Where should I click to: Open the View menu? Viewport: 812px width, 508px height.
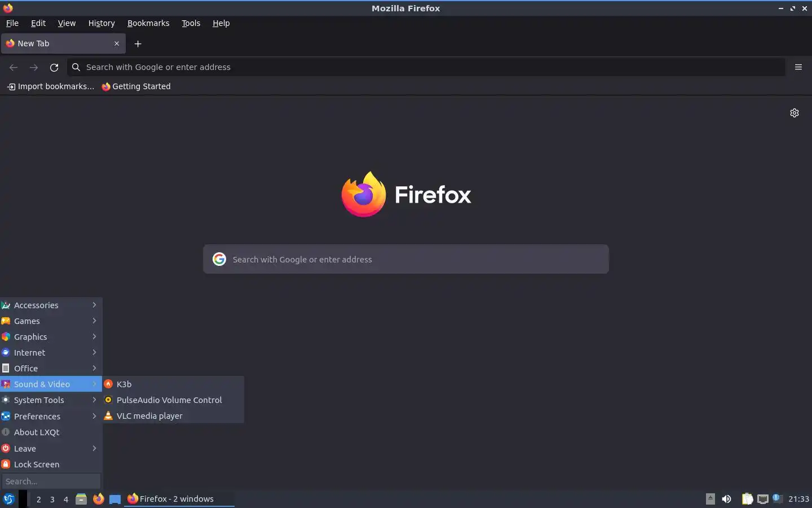point(67,23)
